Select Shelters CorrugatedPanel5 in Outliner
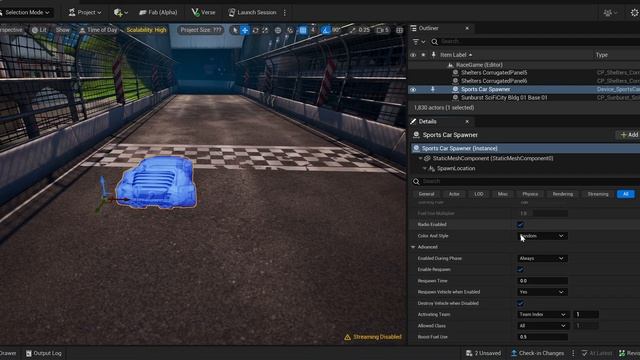Screen dimensions: 640x360 pyautogui.click(x=494, y=73)
